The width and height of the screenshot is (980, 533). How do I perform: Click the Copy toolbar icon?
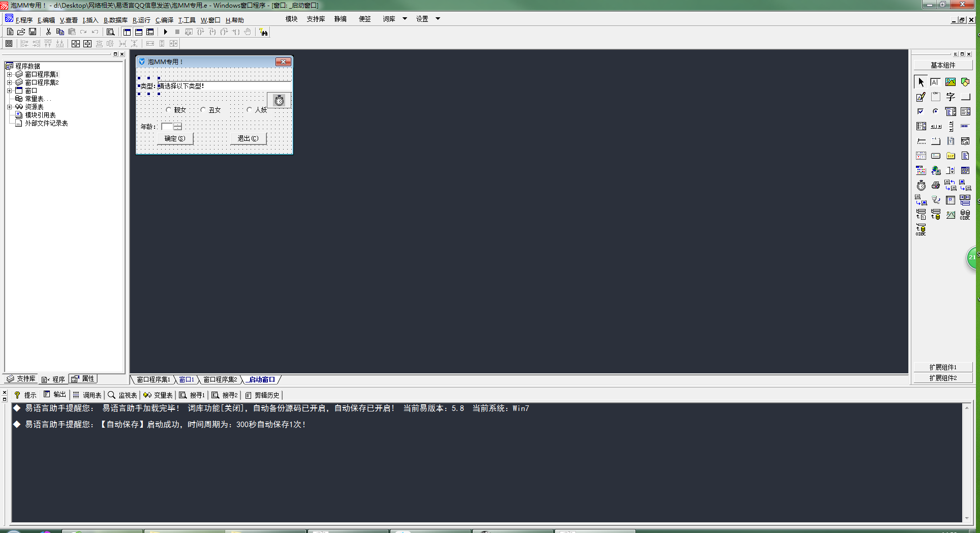(60, 32)
